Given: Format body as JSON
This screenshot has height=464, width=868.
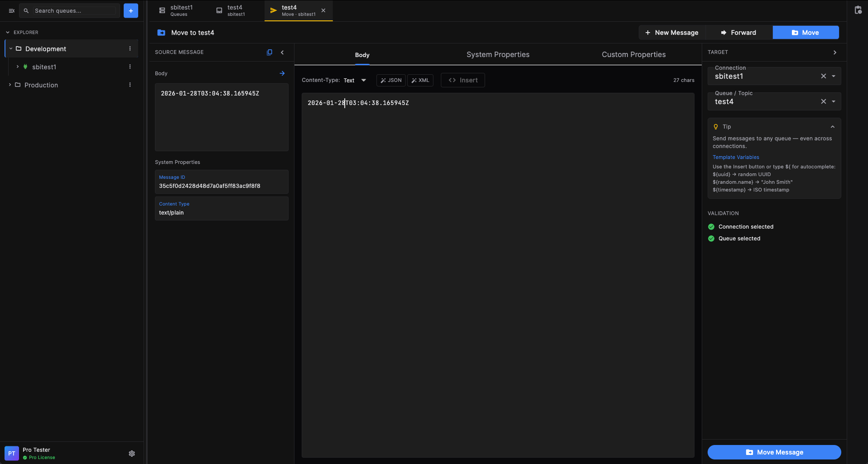Looking at the screenshot, I should click(391, 80).
